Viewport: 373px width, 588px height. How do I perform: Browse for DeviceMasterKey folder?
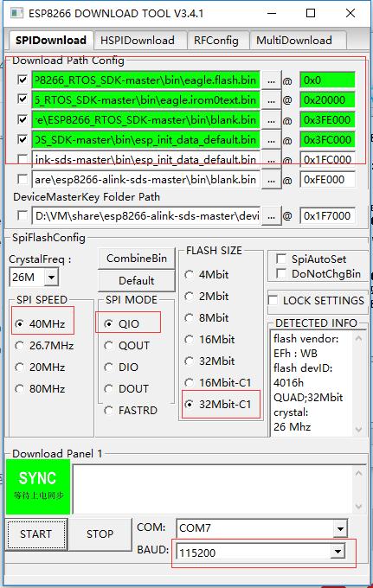click(x=271, y=216)
